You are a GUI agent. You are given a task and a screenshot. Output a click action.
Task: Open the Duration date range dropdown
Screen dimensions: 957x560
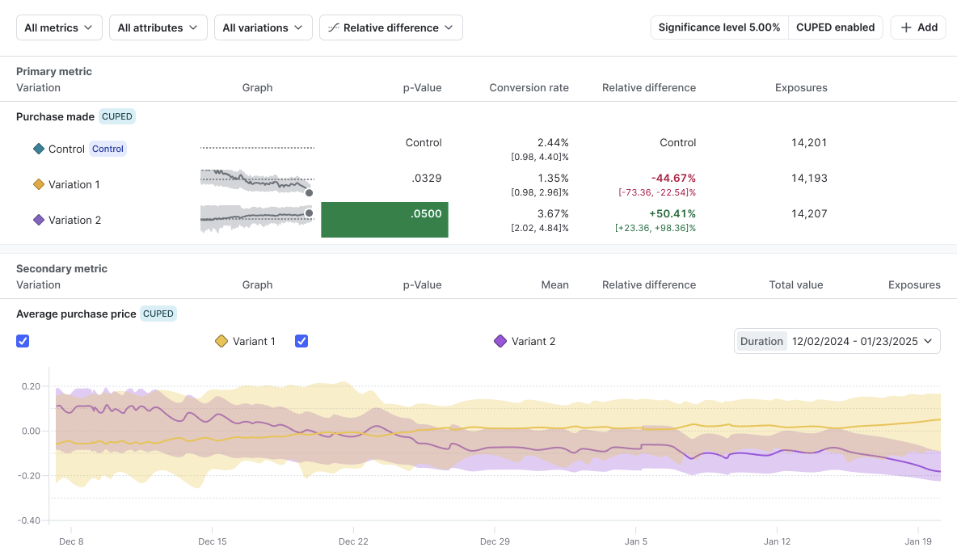(837, 341)
